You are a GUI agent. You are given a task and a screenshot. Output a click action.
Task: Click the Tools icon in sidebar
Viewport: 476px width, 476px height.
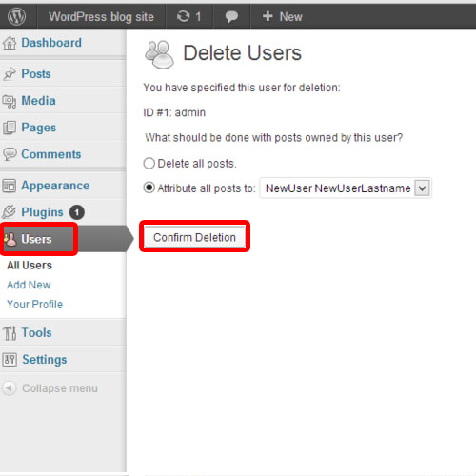click(10, 333)
